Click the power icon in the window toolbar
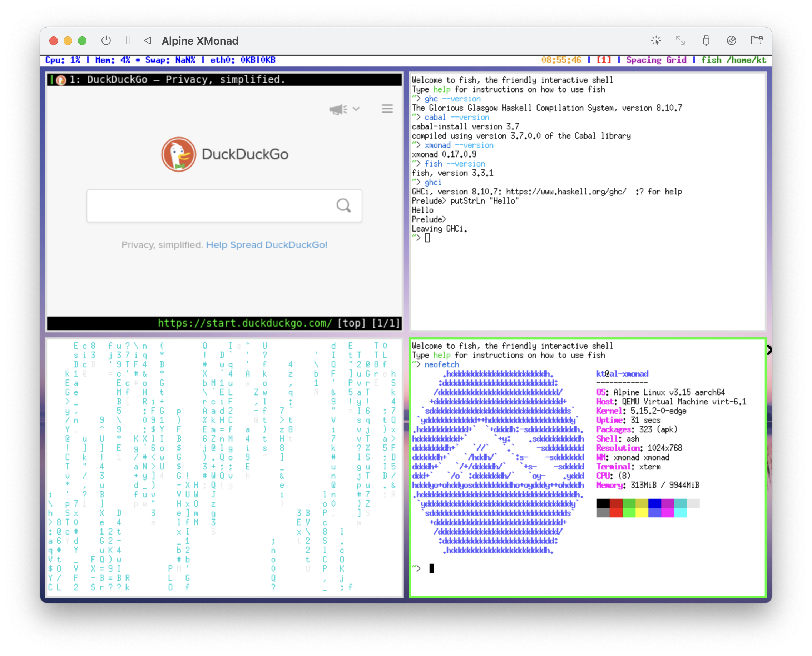Viewport: 812px width, 656px height. [106, 40]
